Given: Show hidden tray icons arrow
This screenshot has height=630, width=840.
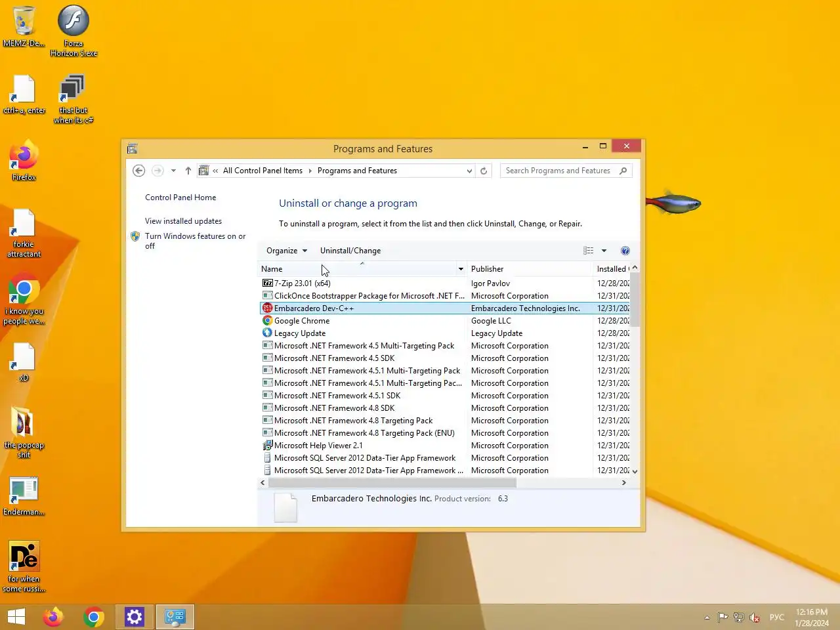Looking at the screenshot, I should tap(707, 618).
